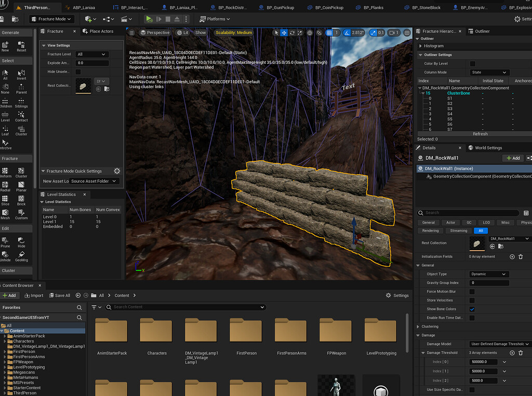Viewport: 532px width, 396px height.
Task: Toggle the Force Motion Blur checkbox
Action: click(x=472, y=292)
